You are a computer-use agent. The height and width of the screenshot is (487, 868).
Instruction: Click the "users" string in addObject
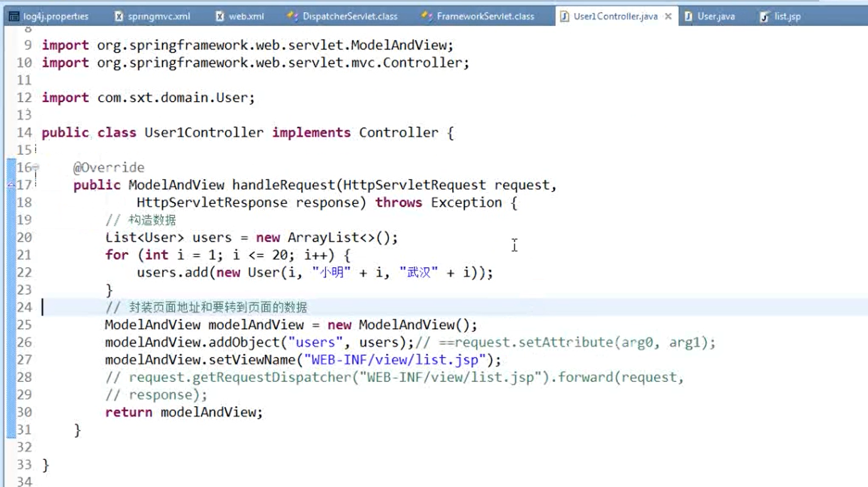tap(315, 342)
